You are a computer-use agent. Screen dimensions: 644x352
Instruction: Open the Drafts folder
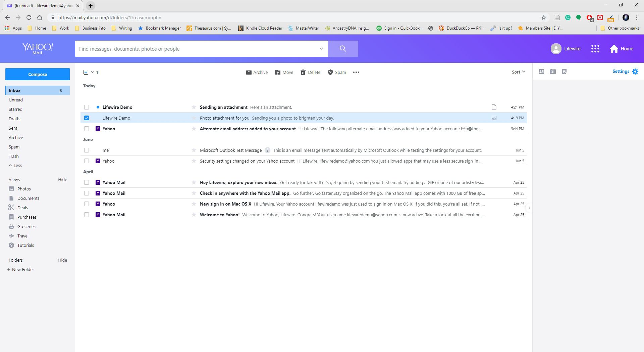[x=14, y=119]
